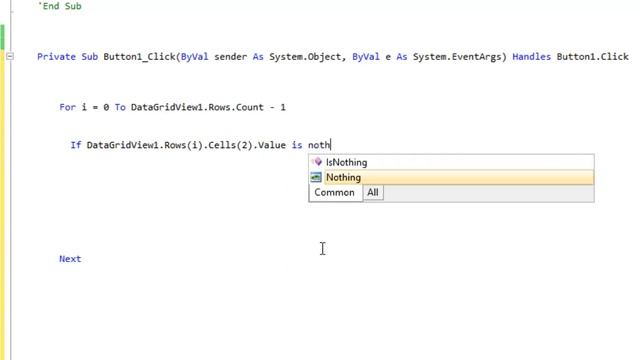Click 'Button1_Click' sub name
The image size is (640, 360).
click(140, 57)
